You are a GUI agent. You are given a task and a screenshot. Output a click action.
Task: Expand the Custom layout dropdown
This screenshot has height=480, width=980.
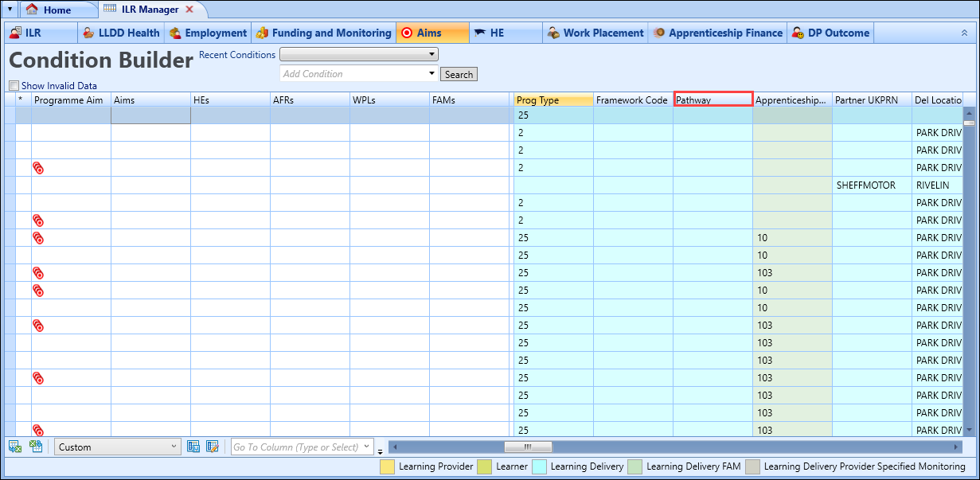pyautogui.click(x=118, y=447)
